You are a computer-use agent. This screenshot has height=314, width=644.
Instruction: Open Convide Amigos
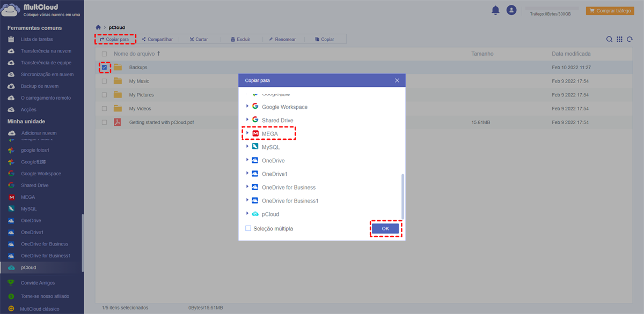tap(38, 283)
